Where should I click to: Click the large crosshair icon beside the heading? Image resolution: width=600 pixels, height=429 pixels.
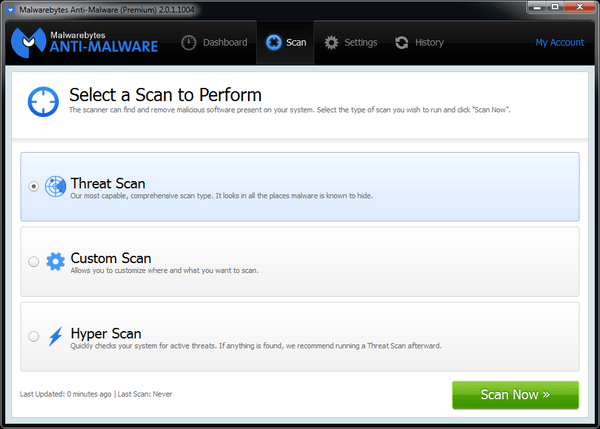coord(43,101)
